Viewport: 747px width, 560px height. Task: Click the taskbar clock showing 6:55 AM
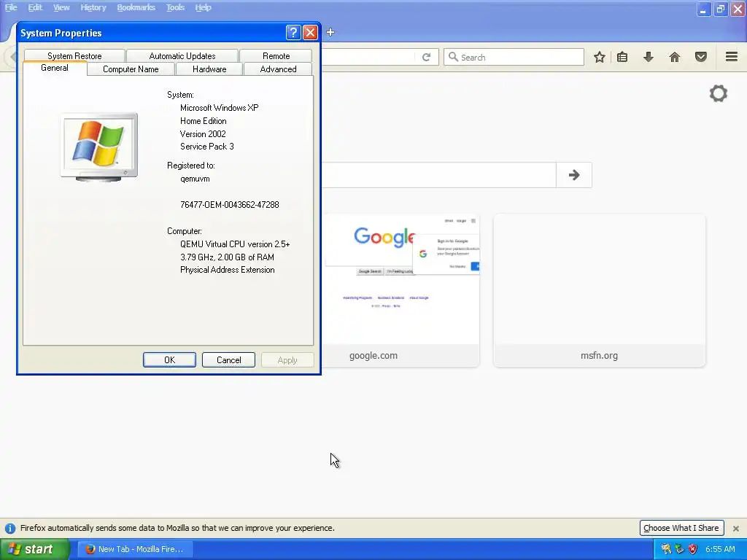click(x=720, y=549)
